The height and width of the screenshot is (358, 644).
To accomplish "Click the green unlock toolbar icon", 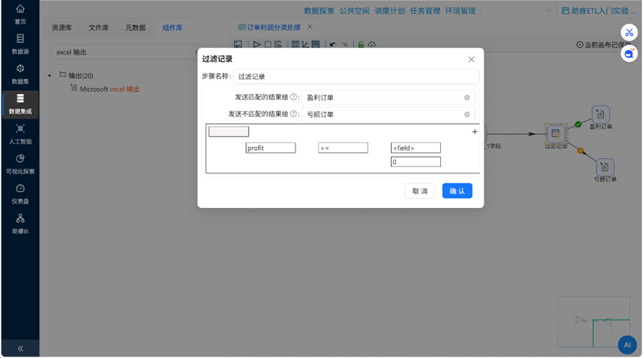I will [360, 44].
